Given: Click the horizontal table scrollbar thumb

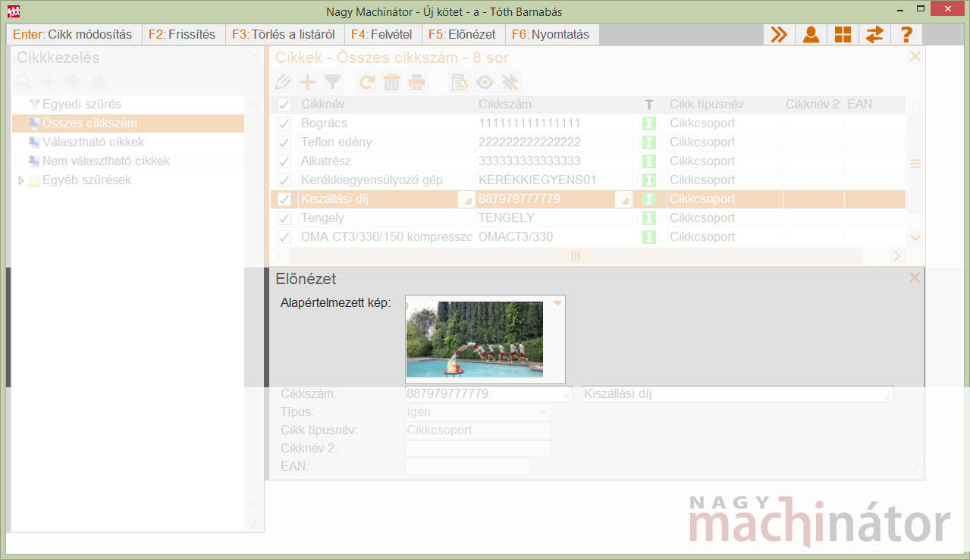Looking at the screenshot, I should pyautogui.click(x=576, y=256).
